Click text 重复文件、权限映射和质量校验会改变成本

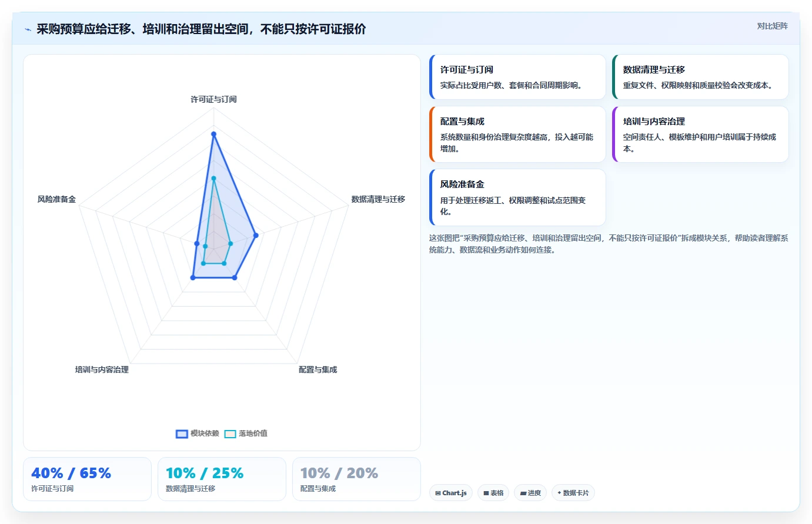[x=699, y=85]
